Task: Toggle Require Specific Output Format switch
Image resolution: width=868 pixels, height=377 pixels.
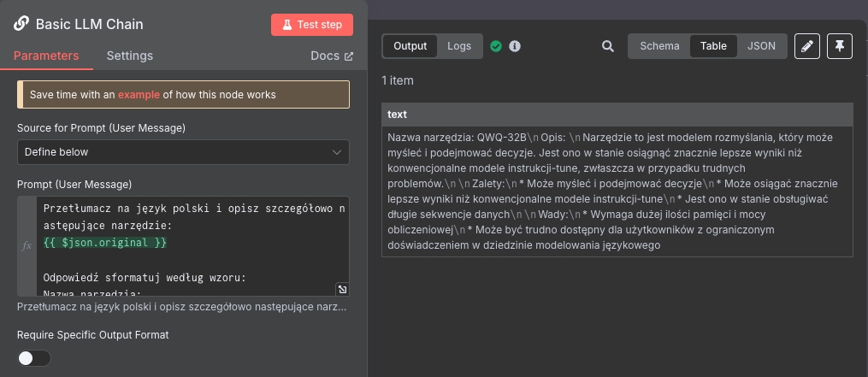Action: click(34, 358)
